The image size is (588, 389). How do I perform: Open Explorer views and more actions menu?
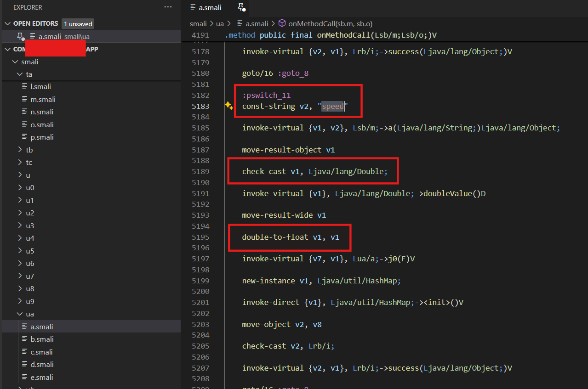pos(168,7)
